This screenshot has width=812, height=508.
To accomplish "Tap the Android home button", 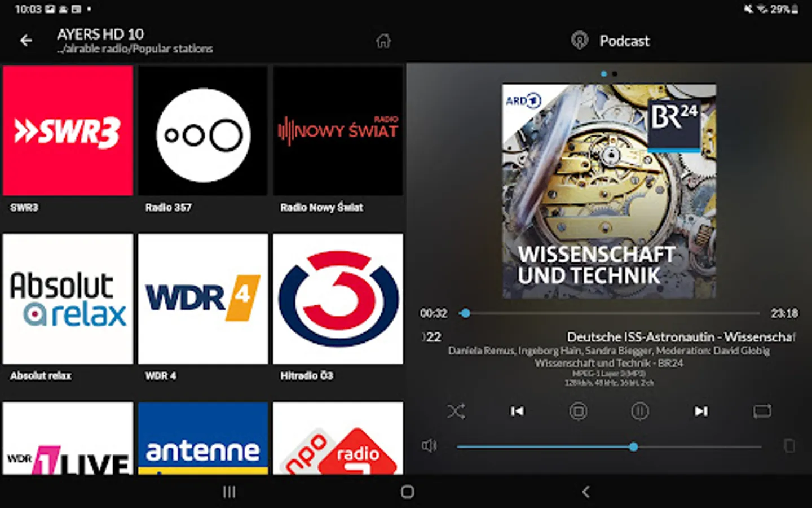I will pyautogui.click(x=407, y=492).
